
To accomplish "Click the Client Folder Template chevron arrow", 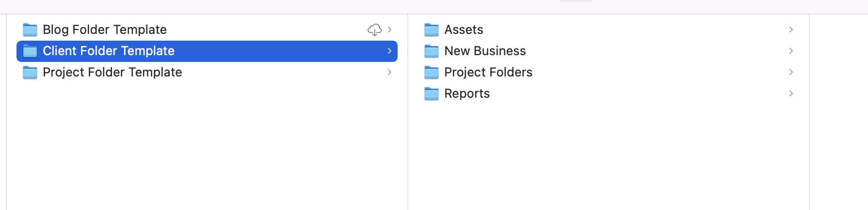I will 389,51.
